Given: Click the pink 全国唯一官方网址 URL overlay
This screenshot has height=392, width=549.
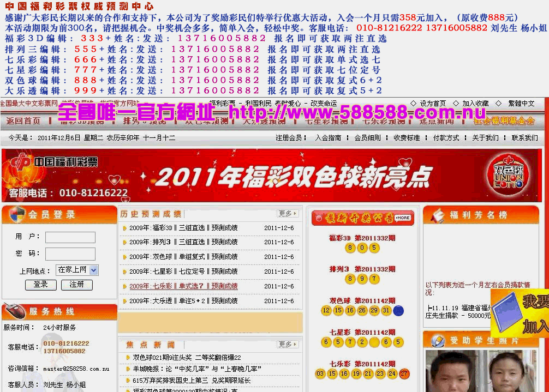Looking at the screenshot, I should coord(272,112).
